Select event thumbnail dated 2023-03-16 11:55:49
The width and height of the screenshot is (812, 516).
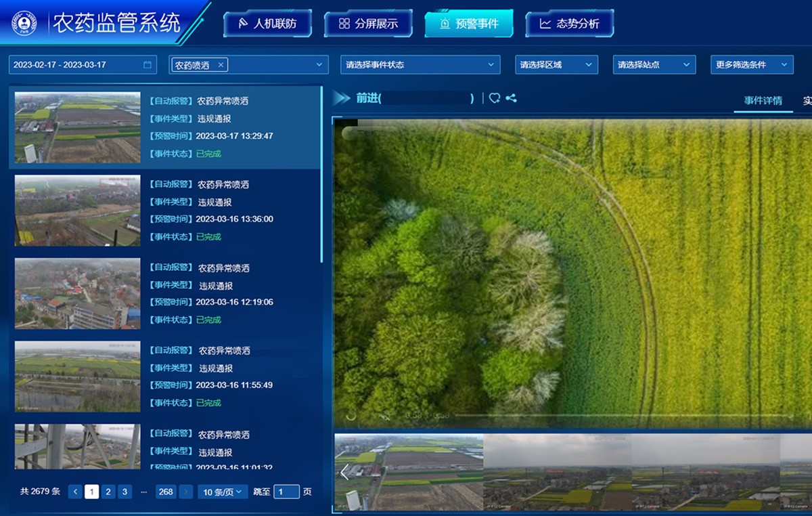(78, 377)
